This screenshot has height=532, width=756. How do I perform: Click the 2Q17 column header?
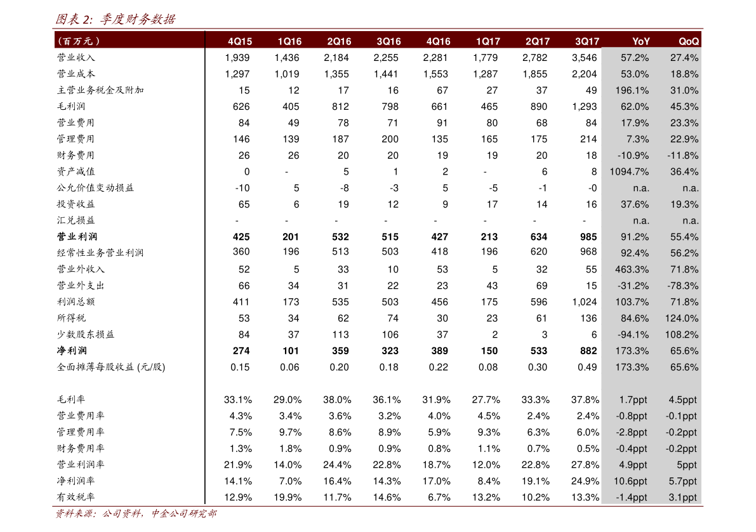538,41
